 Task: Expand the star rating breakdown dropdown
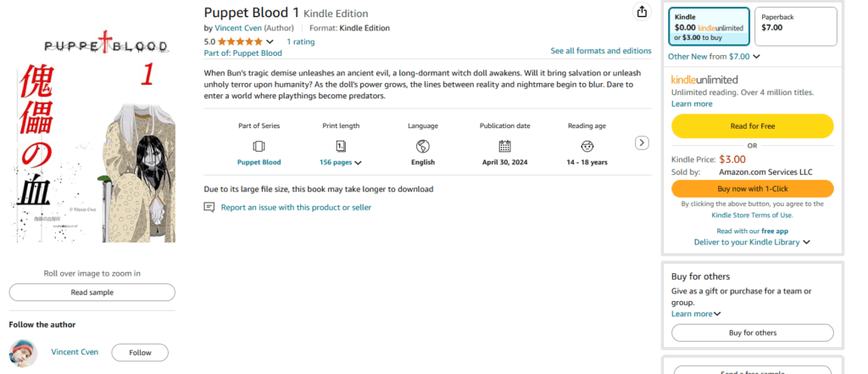270,42
